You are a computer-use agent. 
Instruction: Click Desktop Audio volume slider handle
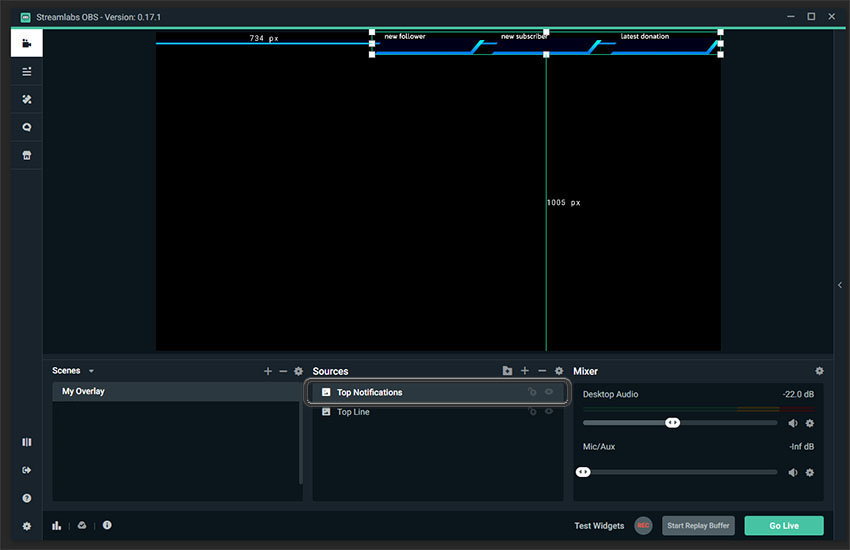(x=672, y=423)
